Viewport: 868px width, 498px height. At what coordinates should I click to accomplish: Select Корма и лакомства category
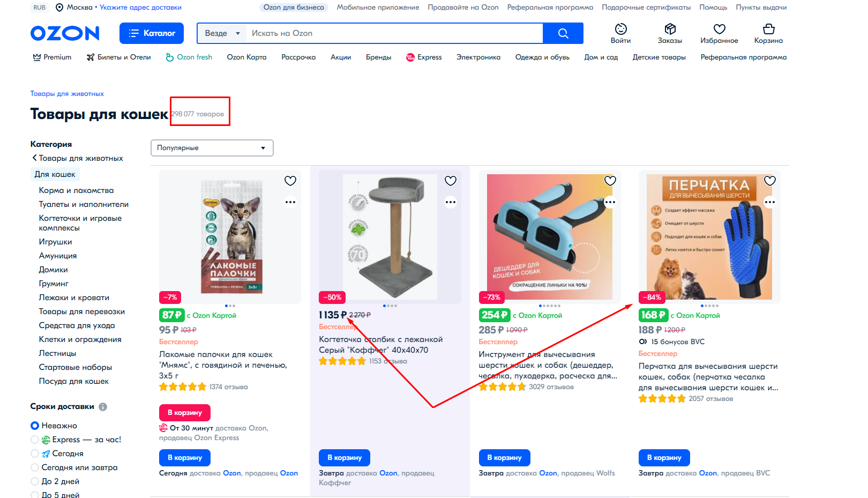(x=76, y=190)
